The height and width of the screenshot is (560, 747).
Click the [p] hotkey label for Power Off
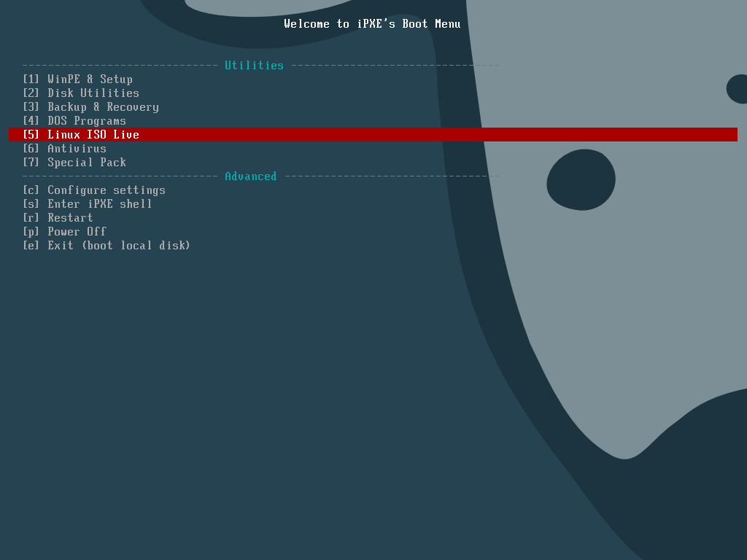pyautogui.click(x=31, y=232)
